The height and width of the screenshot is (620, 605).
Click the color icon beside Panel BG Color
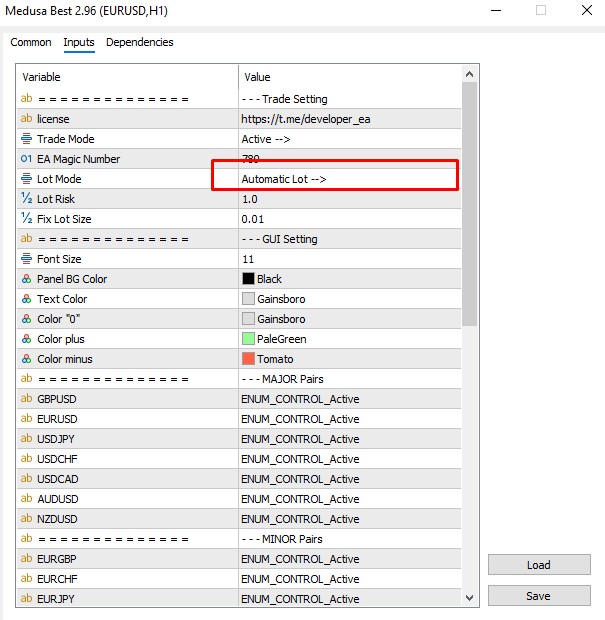click(26, 279)
